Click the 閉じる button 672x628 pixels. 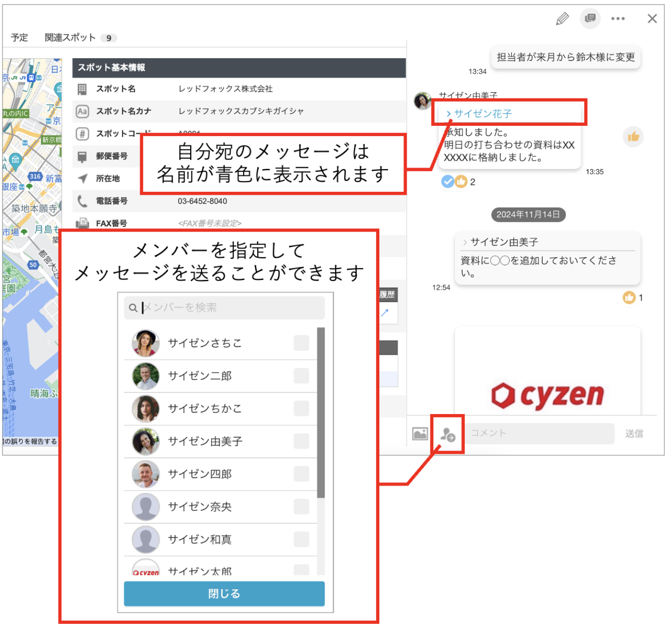(x=224, y=594)
